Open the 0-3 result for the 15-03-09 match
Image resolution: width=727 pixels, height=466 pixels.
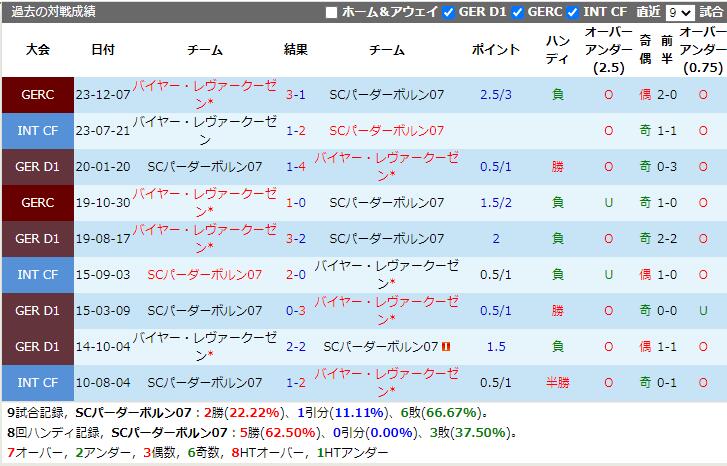(296, 310)
